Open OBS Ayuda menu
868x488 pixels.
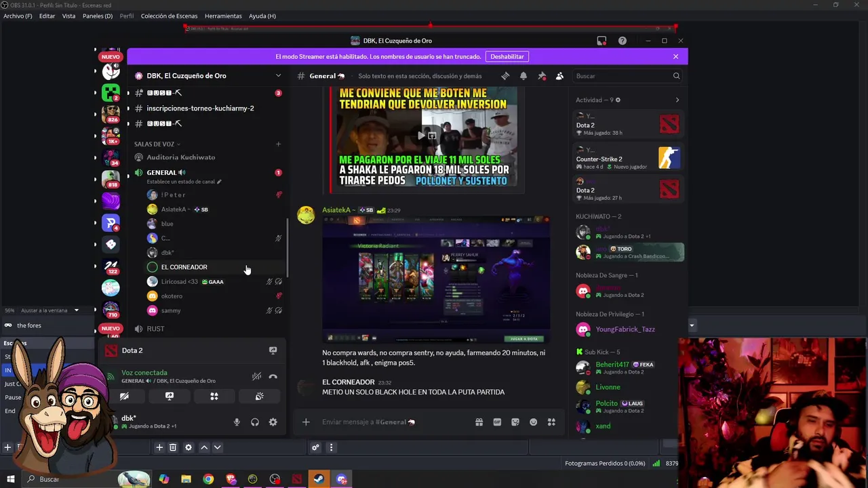tap(262, 16)
